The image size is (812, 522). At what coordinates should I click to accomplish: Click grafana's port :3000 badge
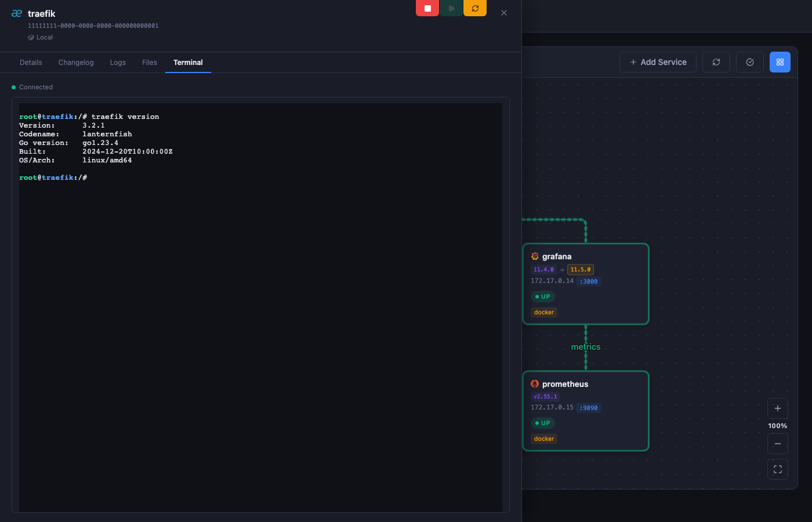(589, 281)
